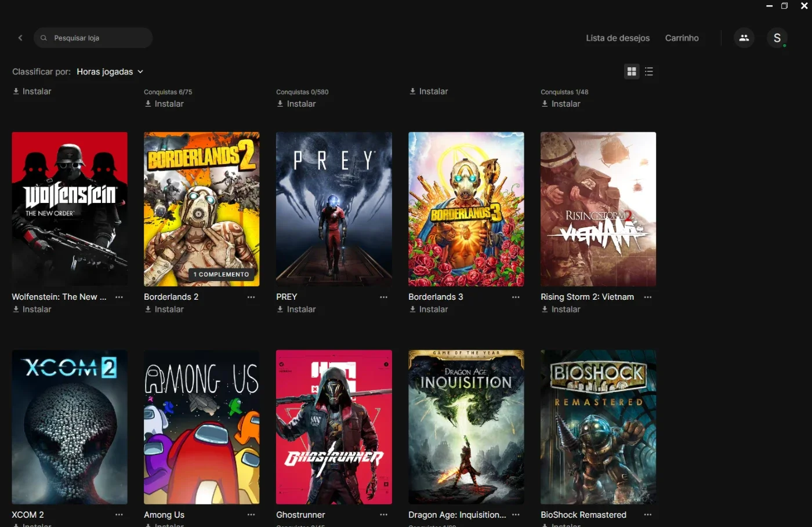Click the XCOM 2 title text
This screenshot has width=812, height=527.
tap(28, 515)
